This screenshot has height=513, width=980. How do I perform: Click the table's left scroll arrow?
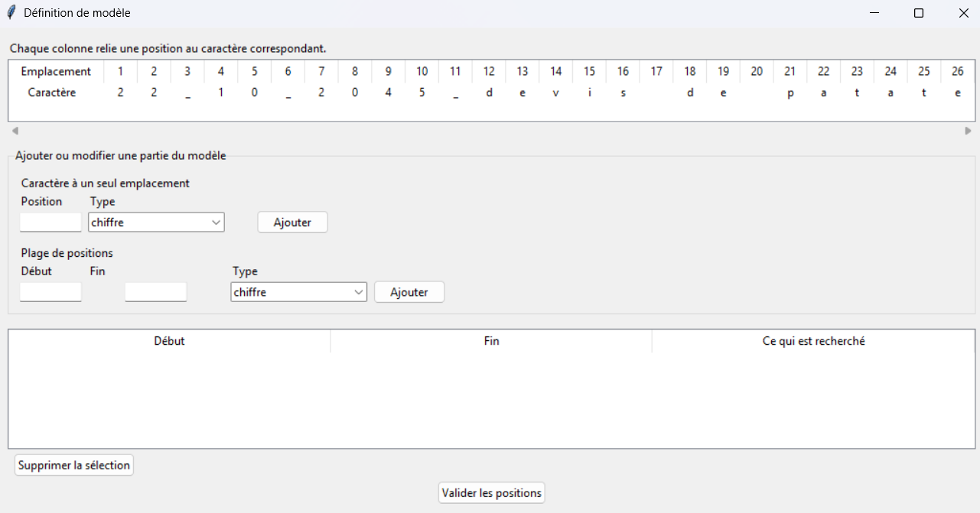click(15, 131)
